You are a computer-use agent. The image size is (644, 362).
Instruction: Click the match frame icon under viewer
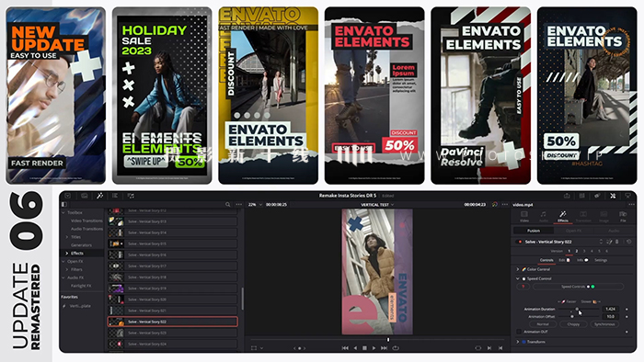tap(477, 347)
